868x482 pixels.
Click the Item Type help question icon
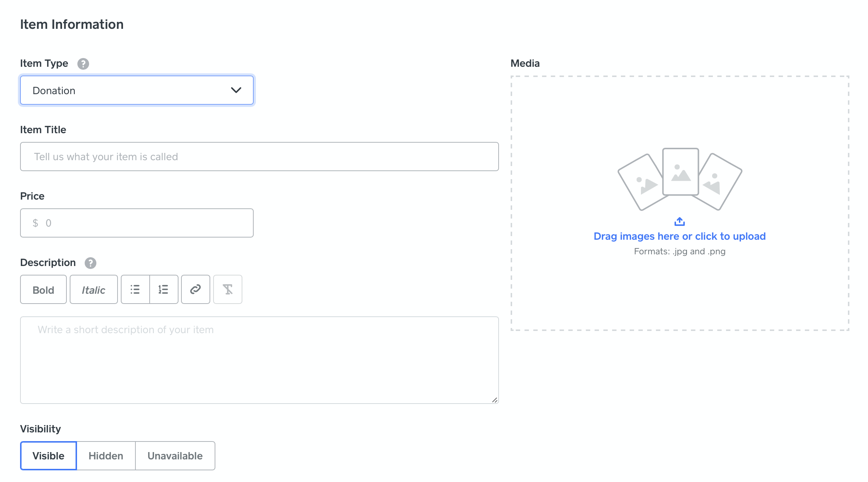coord(83,64)
